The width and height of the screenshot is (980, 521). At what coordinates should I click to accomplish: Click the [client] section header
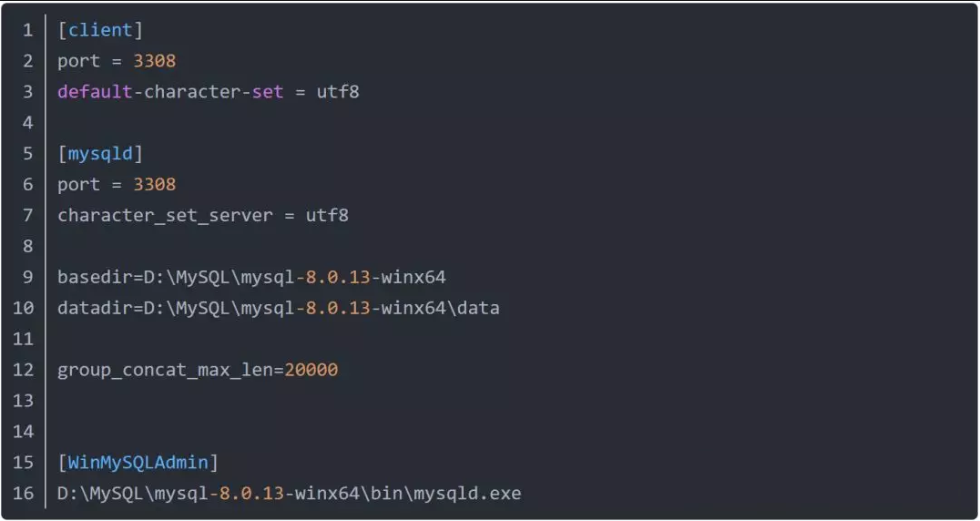(x=100, y=30)
